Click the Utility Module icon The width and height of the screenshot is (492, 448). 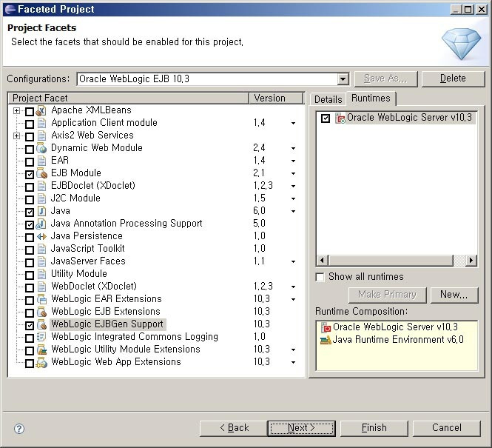pos(41,274)
